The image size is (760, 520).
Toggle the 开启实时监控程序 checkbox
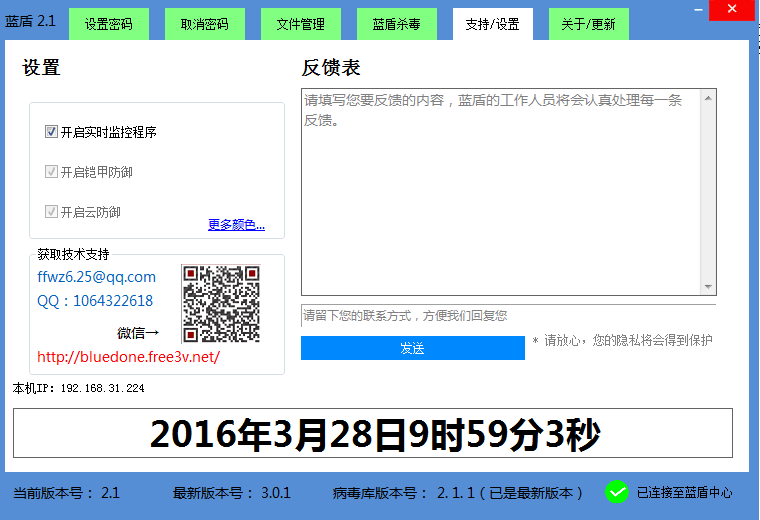click(x=52, y=132)
